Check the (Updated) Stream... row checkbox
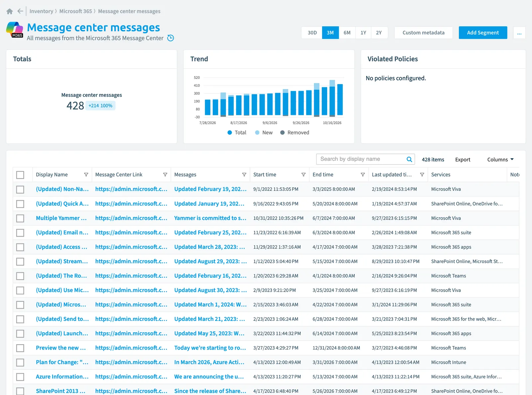The height and width of the screenshot is (395, 532). click(x=20, y=261)
